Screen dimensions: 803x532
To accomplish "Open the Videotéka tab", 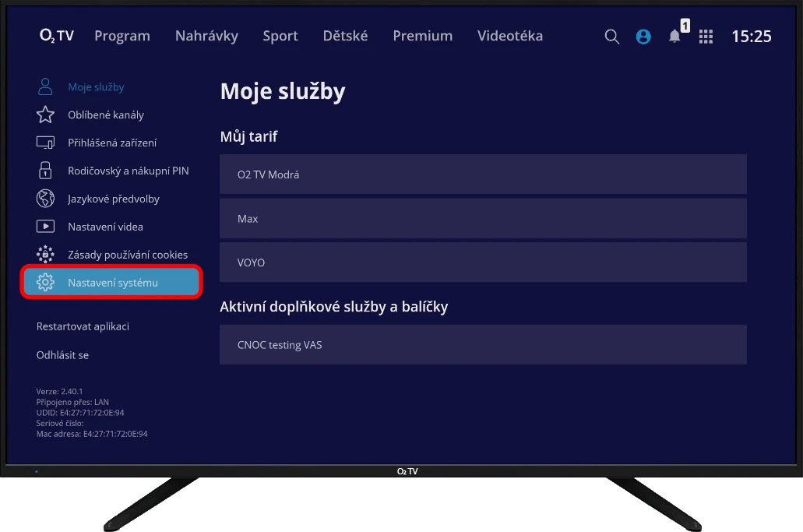I will point(510,36).
